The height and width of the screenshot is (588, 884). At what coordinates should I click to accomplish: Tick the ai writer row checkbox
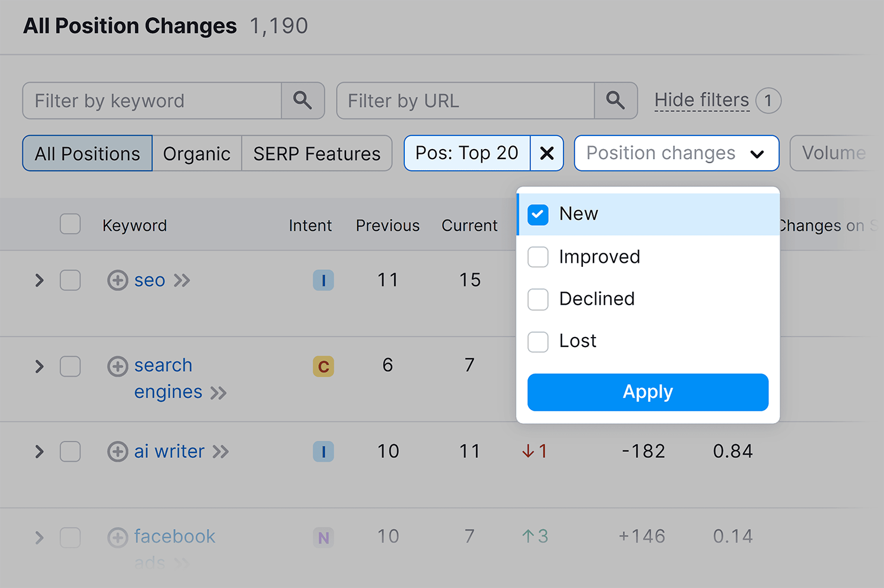point(70,452)
